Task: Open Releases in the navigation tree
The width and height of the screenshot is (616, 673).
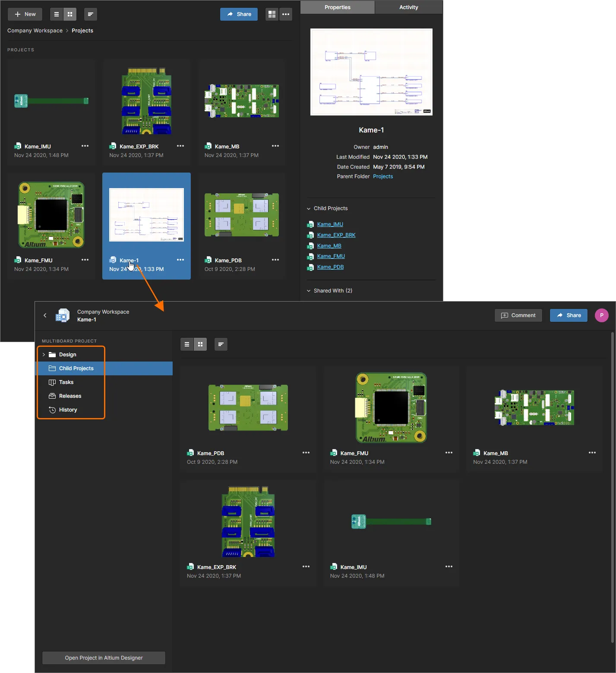Action: pyautogui.click(x=70, y=396)
